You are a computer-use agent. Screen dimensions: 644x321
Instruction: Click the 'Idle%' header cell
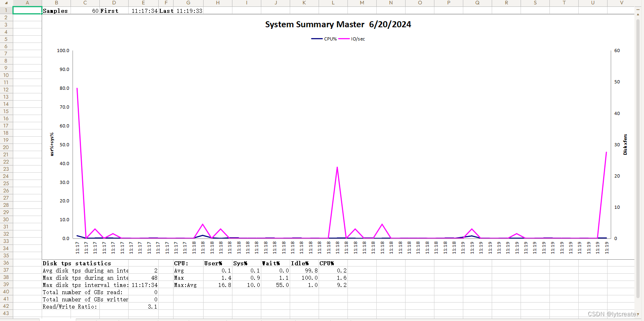pyautogui.click(x=304, y=263)
